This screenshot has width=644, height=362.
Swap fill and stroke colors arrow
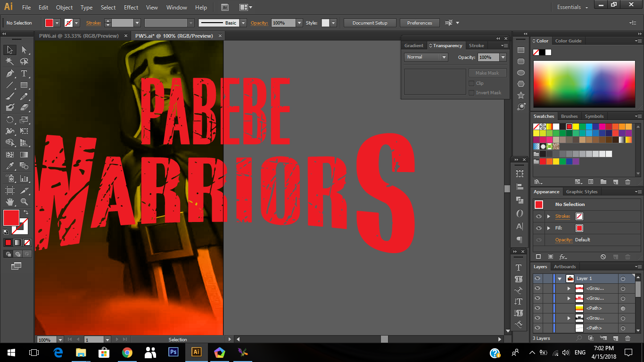pyautogui.click(x=26, y=213)
